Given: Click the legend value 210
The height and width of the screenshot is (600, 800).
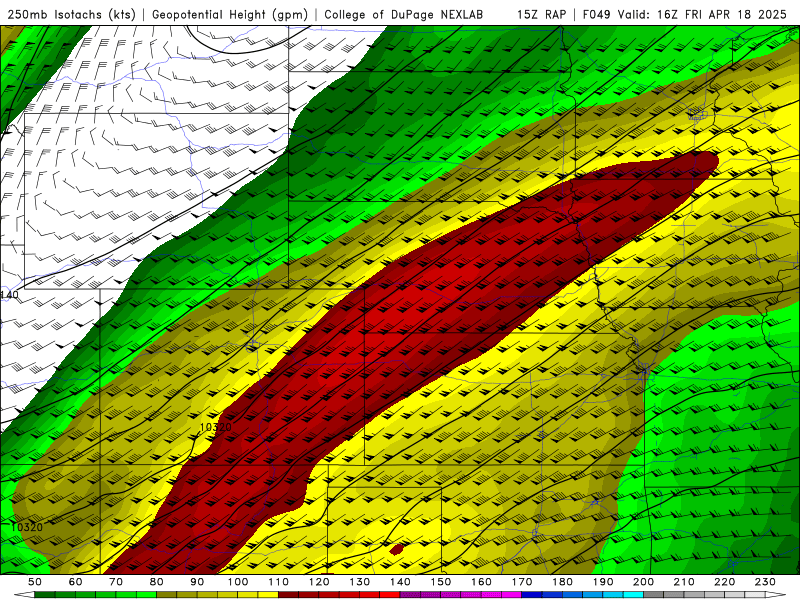Looking at the screenshot, I should click(x=684, y=582).
